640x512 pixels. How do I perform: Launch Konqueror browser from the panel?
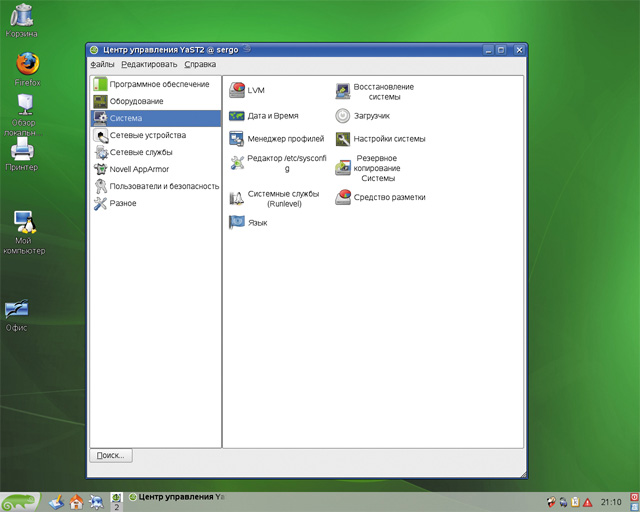pos(96,502)
